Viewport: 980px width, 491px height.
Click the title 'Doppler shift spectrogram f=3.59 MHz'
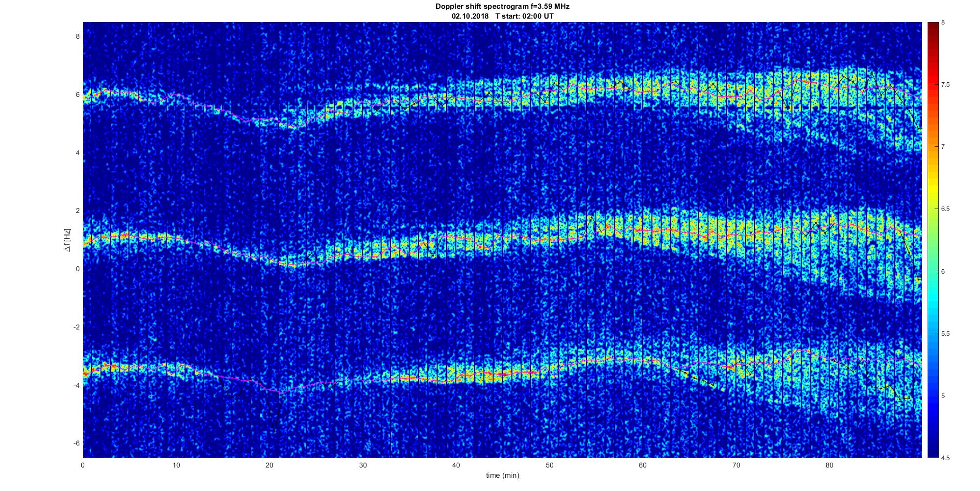(x=502, y=6)
